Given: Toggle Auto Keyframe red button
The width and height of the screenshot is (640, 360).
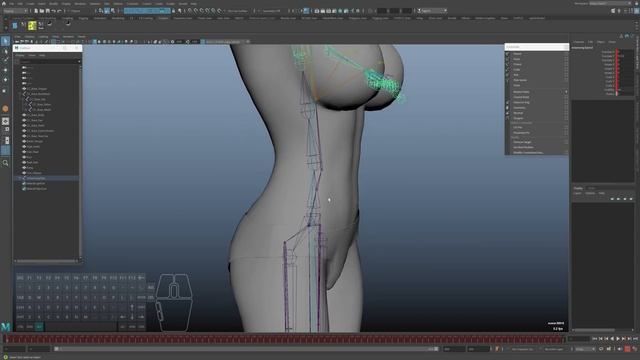Looking at the screenshot, I should (627, 349).
